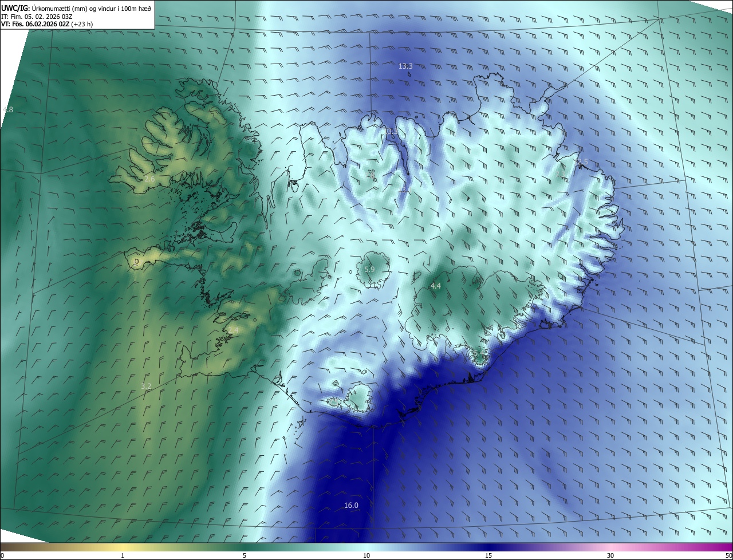Click the initial time line 'IT: Fim. 05. 02. 2026 03Z'

pyautogui.click(x=38, y=17)
